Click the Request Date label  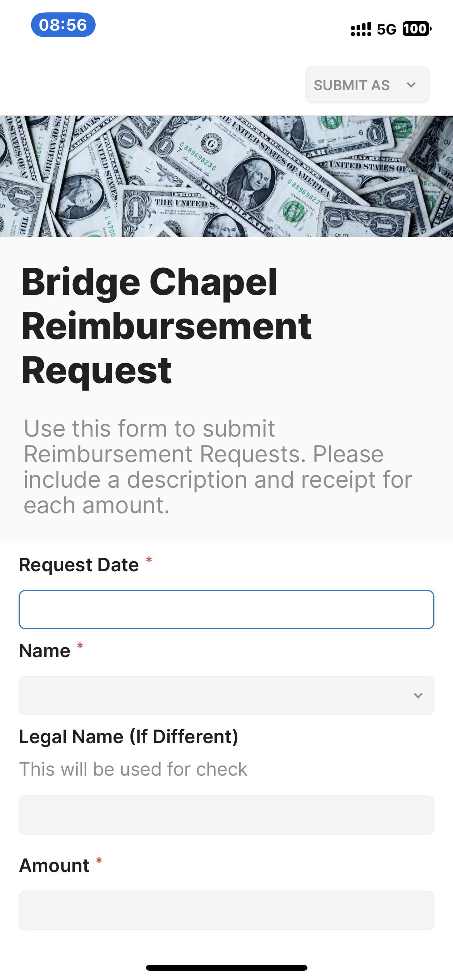[79, 565]
